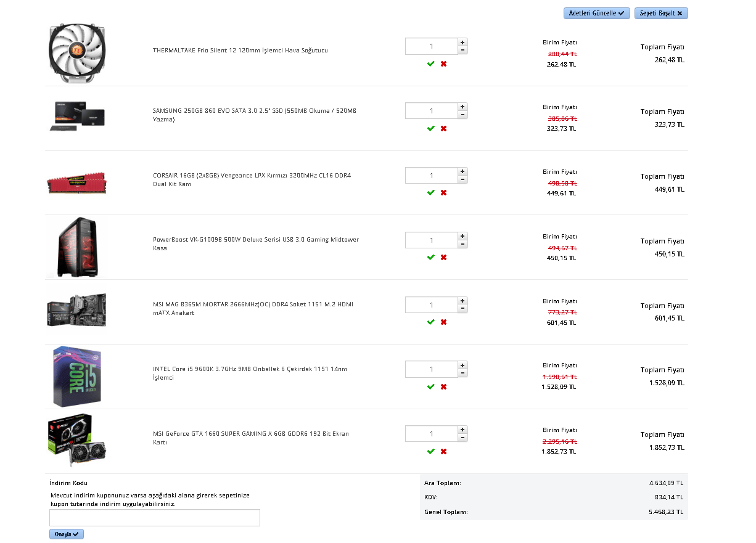
Task: Increase SAMSUNG SSD quantity with plus
Action: point(463,107)
